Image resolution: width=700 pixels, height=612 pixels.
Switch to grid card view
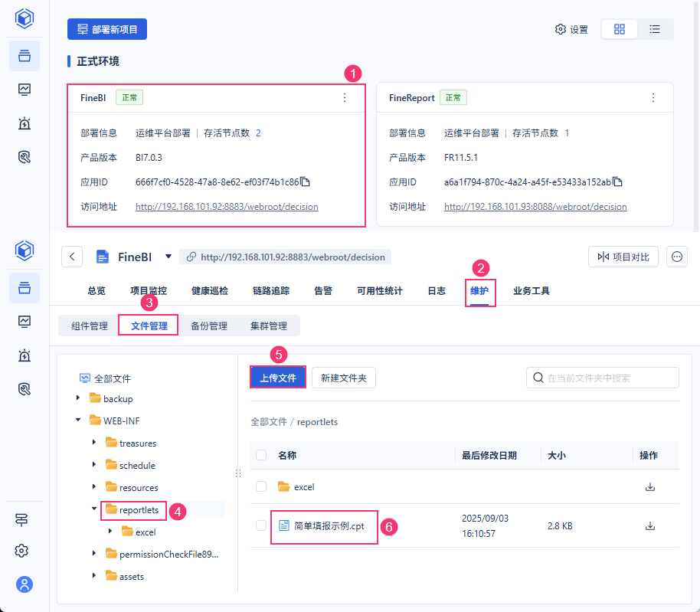[x=619, y=29]
